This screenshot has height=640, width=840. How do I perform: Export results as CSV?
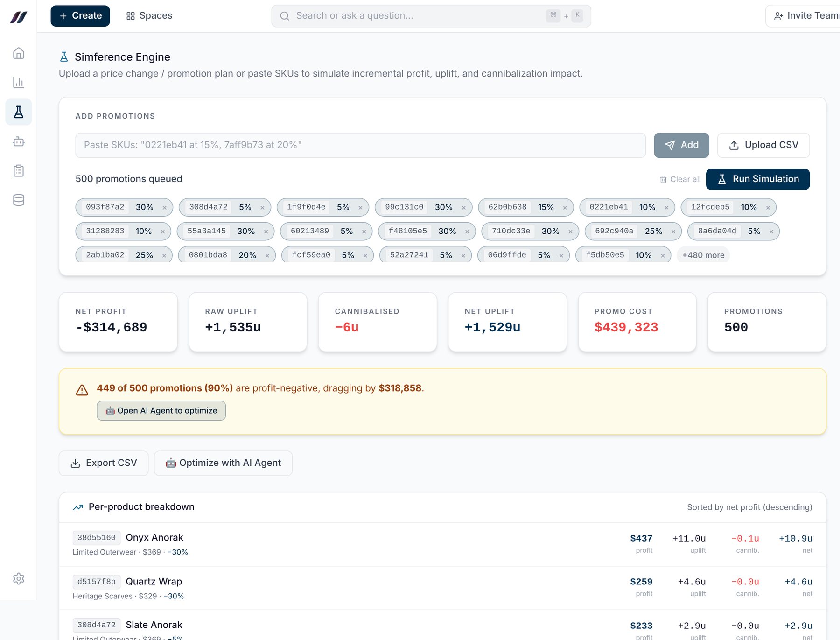coord(104,463)
